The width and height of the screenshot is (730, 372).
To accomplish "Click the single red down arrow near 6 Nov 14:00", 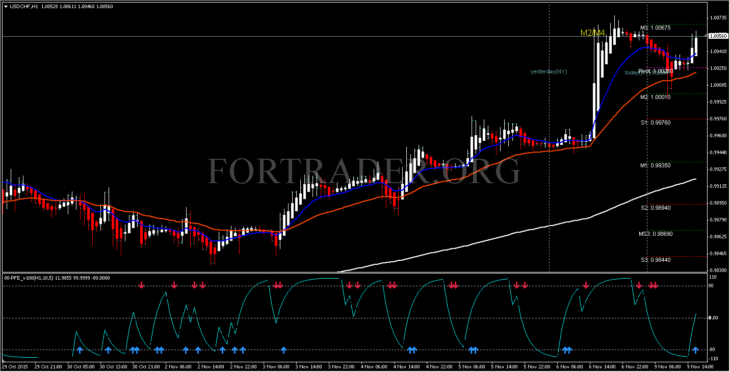I will click(586, 285).
